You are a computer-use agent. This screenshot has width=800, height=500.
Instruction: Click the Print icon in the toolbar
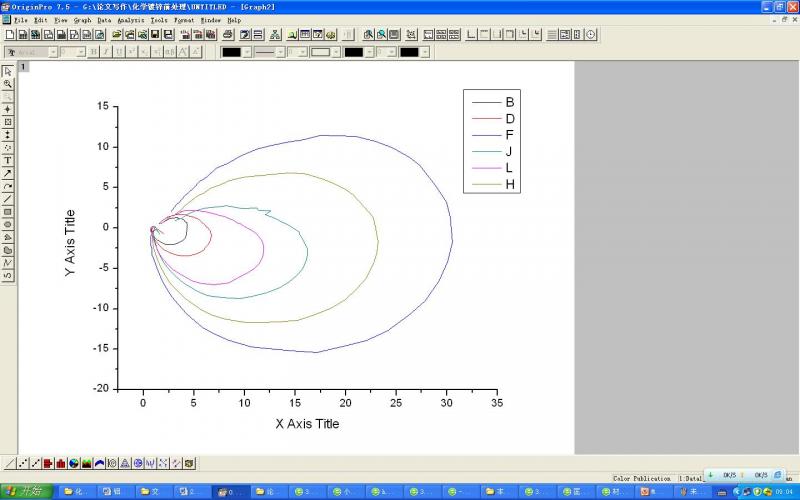227,34
